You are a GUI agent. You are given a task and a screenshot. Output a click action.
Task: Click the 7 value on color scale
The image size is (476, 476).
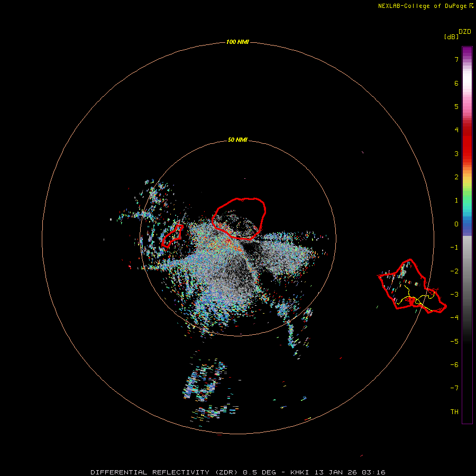coord(456,59)
